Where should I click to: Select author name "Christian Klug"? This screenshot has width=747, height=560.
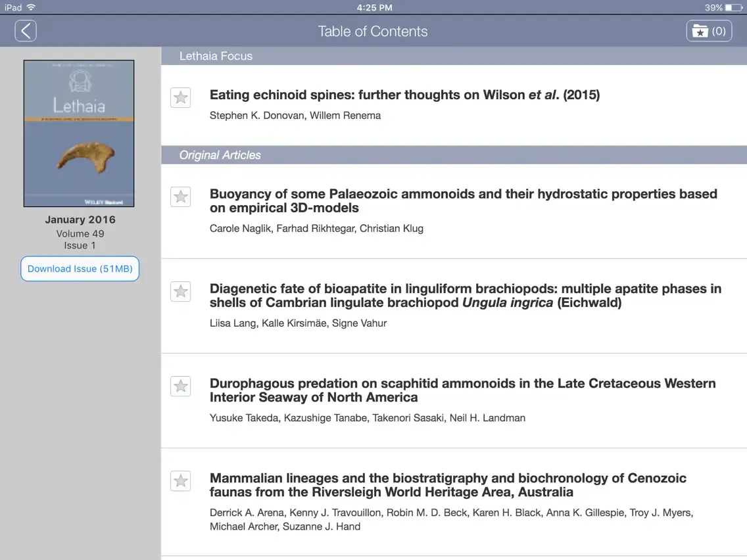pyautogui.click(x=391, y=228)
